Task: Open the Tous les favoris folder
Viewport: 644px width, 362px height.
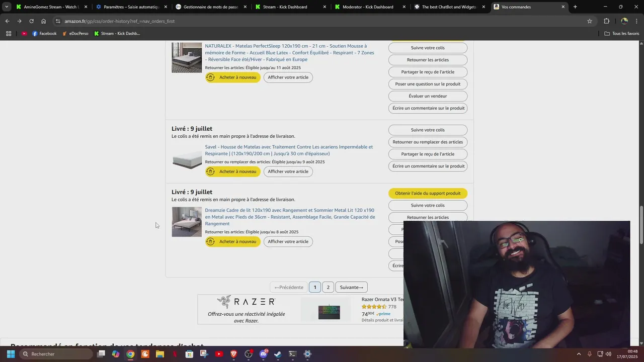Action: click(622, 34)
